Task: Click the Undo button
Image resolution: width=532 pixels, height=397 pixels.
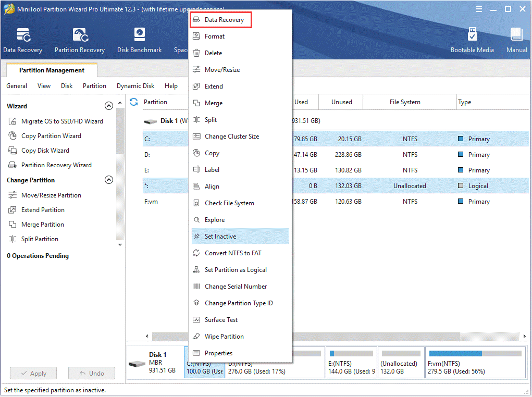Action: [x=92, y=373]
